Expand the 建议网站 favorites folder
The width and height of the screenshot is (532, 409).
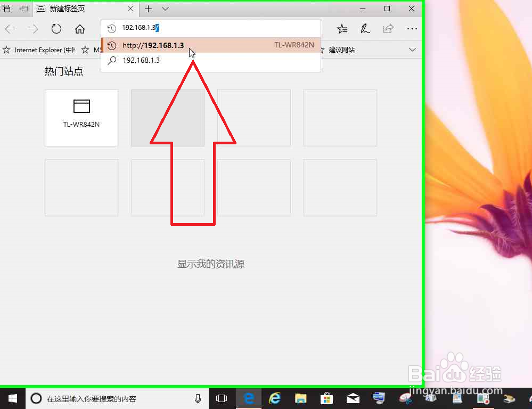tap(413, 50)
